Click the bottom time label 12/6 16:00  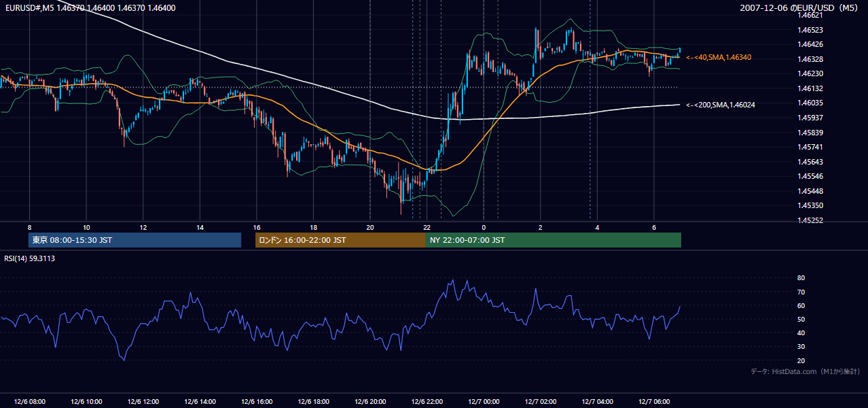[x=256, y=402]
